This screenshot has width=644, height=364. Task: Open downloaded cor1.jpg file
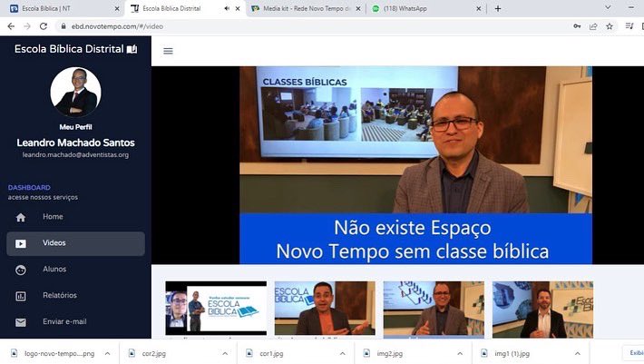point(271,353)
